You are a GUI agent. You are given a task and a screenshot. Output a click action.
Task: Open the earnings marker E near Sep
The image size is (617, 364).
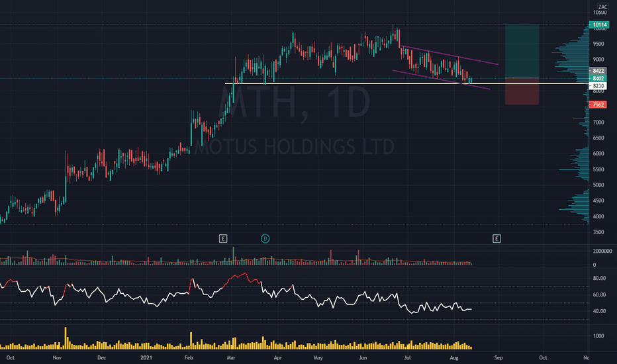(497, 238)
